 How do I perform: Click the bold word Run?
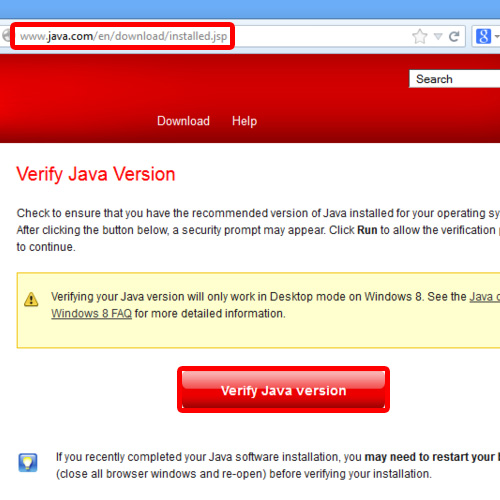(367, 230)
